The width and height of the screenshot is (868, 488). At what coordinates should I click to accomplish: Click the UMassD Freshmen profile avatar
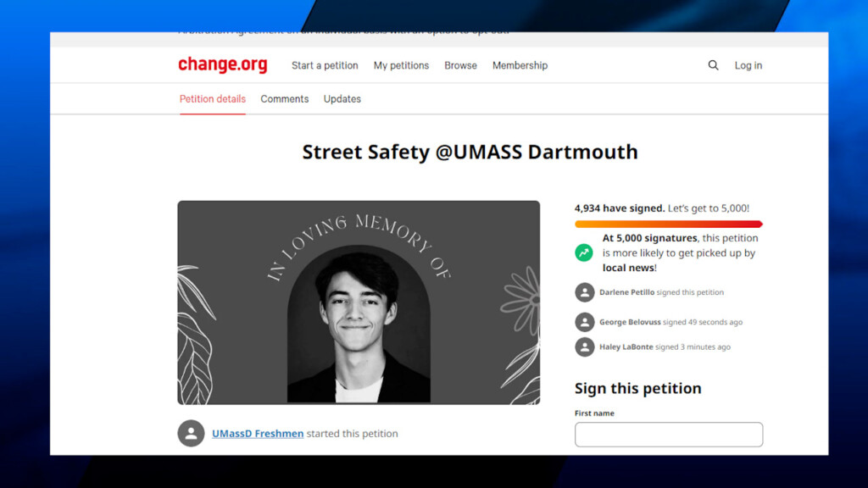[191, 433]
